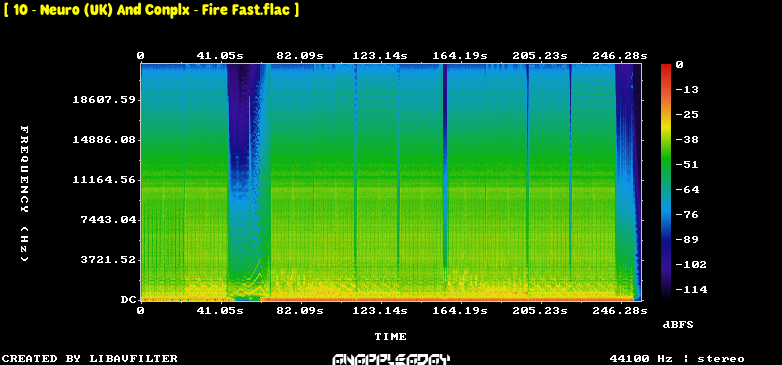Image resolution: width=782 pixels, height=365 pixels.
Task: Click the 44100 Hz stereo info text
Action: 677,359
